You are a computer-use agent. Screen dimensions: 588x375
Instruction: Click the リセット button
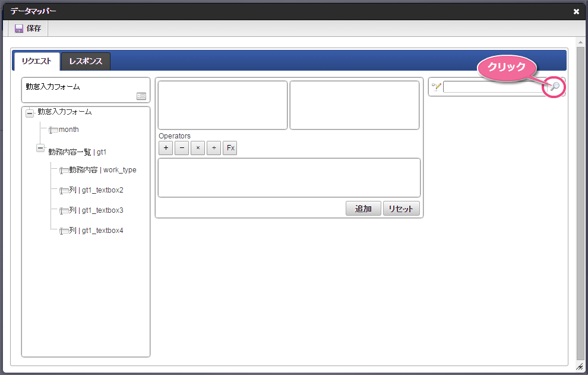tap(401, 209)
